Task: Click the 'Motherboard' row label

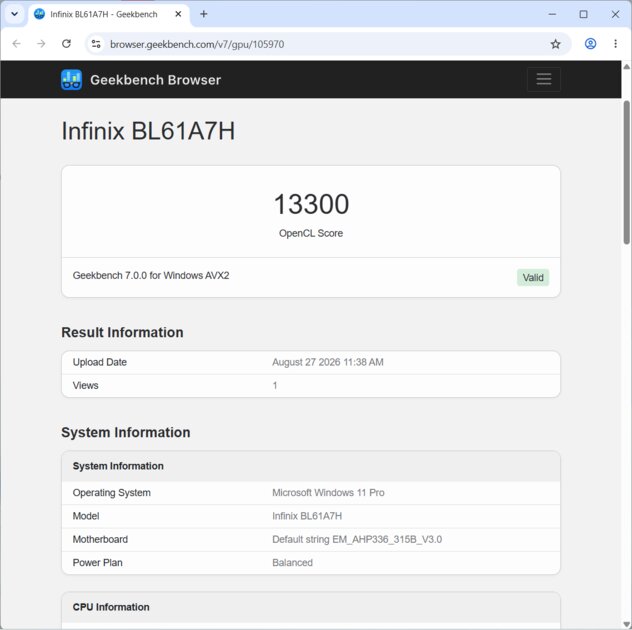Action: coord(100,539)
